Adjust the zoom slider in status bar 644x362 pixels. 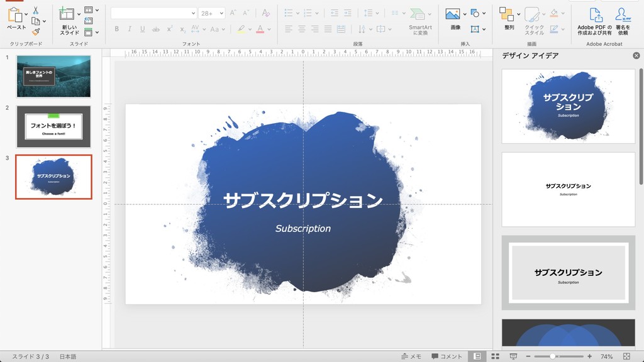pos(553,356)
